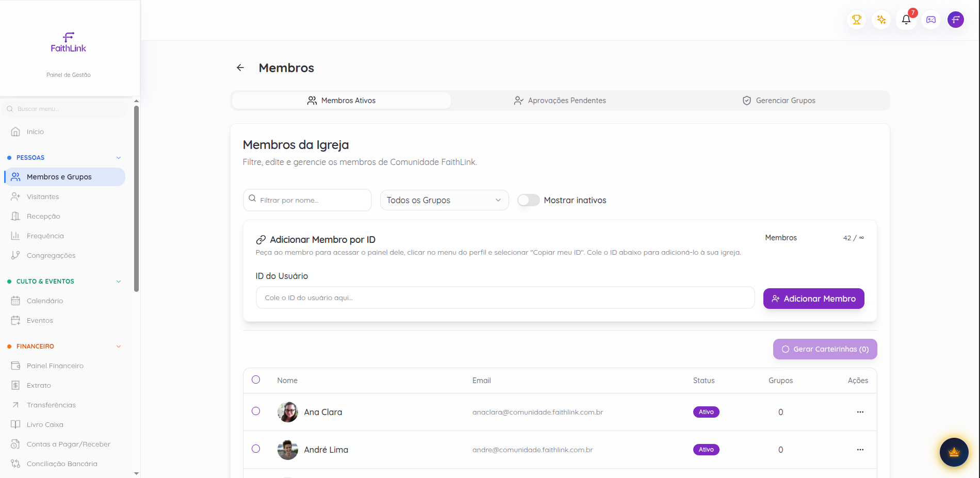Click the Conciliação Bancária icon

click(15, 464)
